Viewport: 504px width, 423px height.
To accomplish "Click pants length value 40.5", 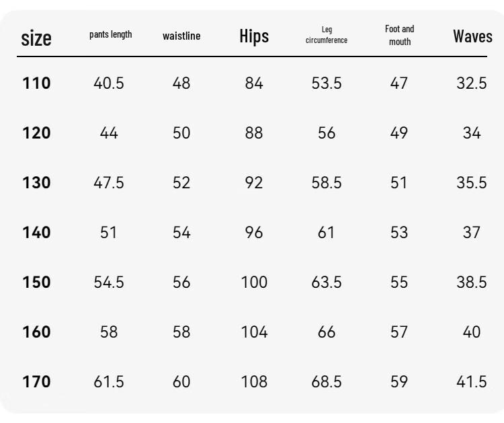I will (109, 83).
